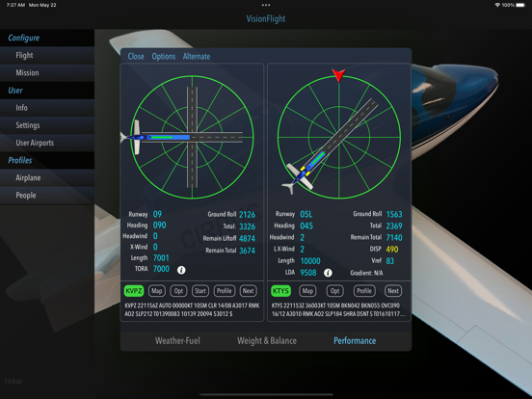Tap the Remain Total 3674 value
Image resolution: width=532 pixels, height=399 pixels.
coord(247,251)
